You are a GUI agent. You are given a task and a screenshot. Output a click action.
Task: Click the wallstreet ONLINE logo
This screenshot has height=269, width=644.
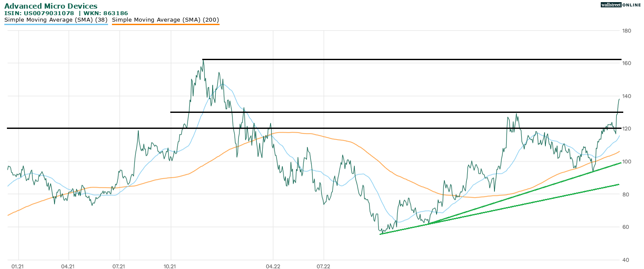(x=621, y=5)
